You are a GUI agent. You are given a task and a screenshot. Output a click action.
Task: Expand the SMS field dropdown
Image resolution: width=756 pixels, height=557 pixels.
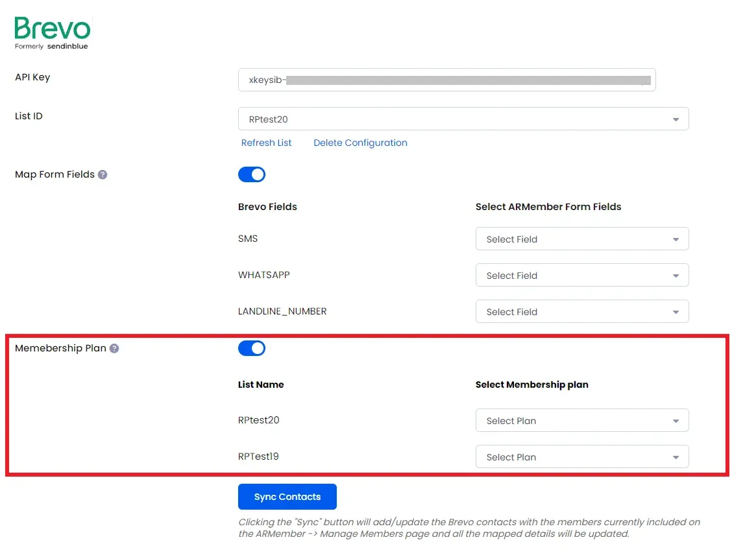(582, 239)
